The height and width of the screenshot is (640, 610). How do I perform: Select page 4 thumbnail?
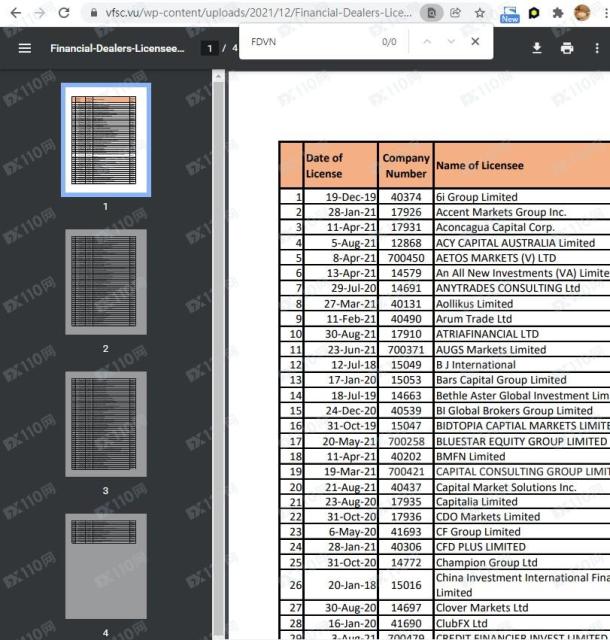(x=106, y=566)
